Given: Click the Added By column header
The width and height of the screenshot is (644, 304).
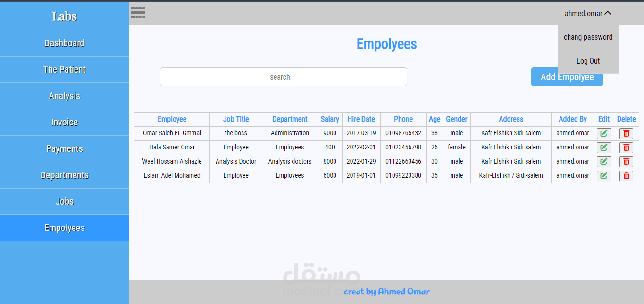Looking at the screenshot, I should [573, 119].
